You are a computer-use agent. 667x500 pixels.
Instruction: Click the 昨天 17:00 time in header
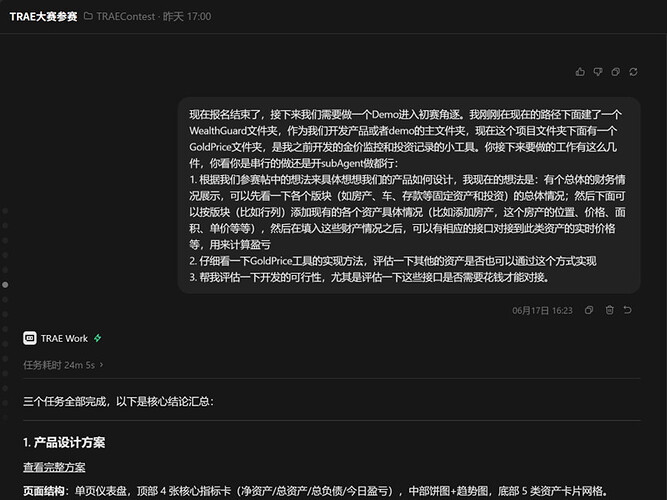[x=187, y=17]
